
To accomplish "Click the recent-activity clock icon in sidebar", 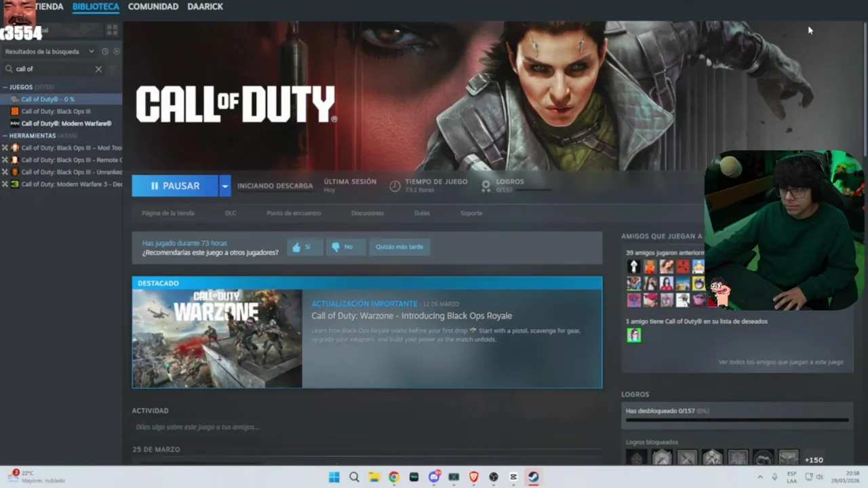I will pyautogui.click(x=105, y=52).
